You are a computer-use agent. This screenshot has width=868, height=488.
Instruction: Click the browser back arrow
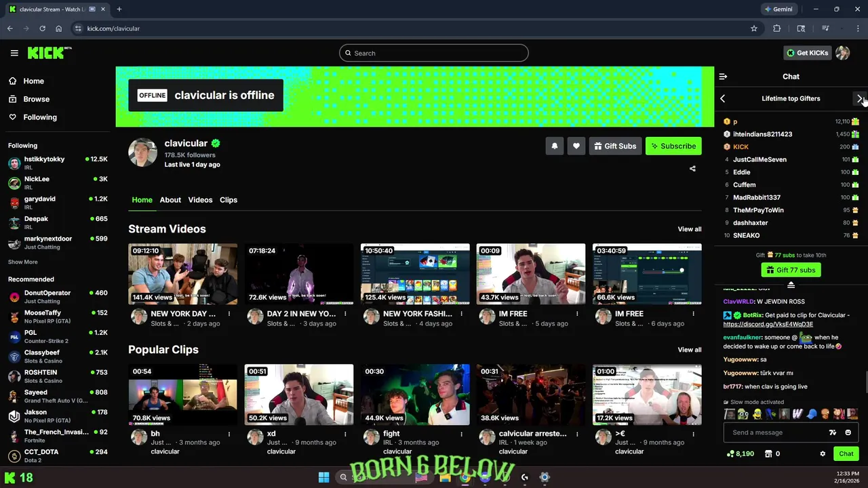[x=9, y=28]
